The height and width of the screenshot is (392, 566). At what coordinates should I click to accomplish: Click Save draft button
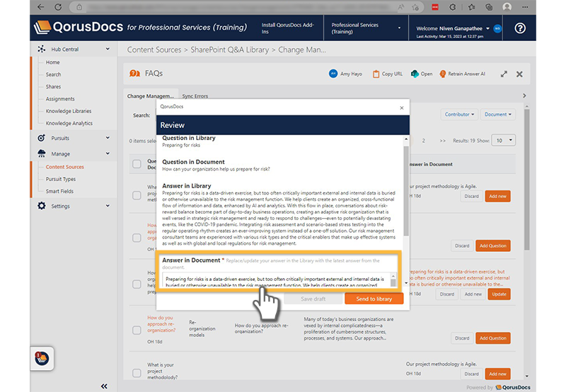coord(313,299)
